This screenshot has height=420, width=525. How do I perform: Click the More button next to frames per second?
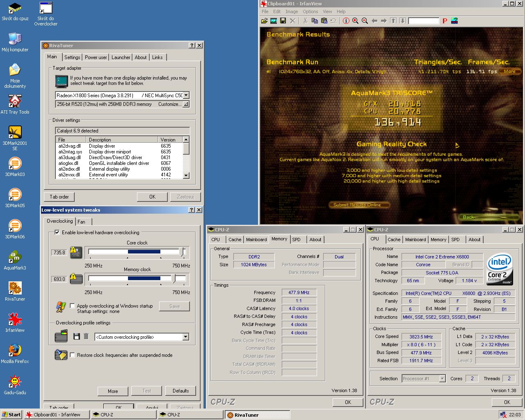click(x=510, y=71)
